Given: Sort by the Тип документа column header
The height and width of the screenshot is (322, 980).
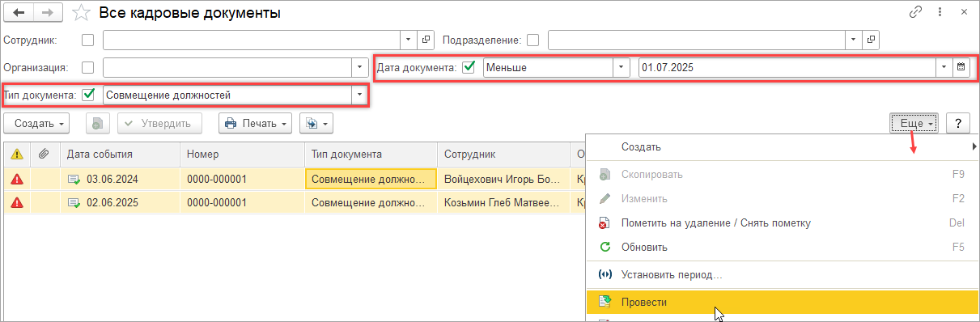Looking at the screenshot, I should (371, 155).
